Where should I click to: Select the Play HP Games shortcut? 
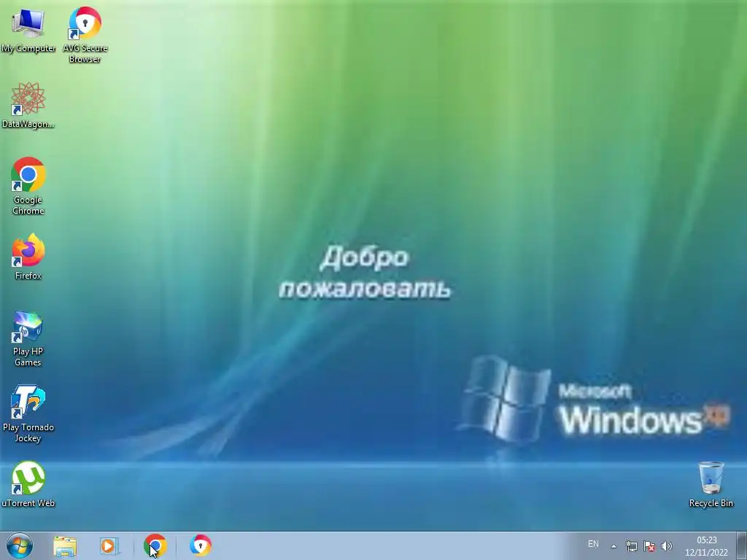point(28,338)
